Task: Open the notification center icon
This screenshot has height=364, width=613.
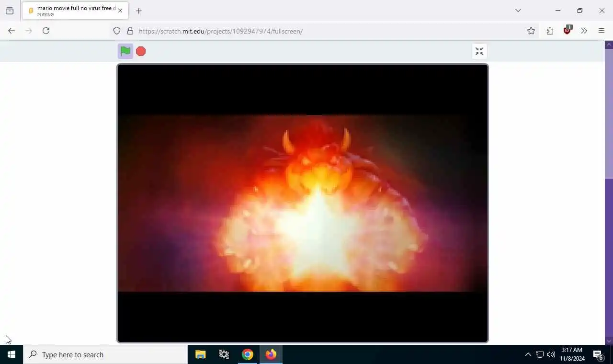Action: (x=598, y=354)
